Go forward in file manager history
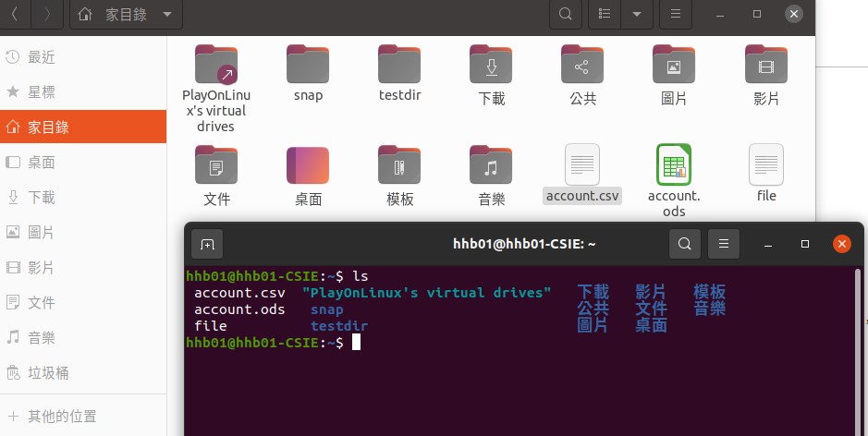 47,14
